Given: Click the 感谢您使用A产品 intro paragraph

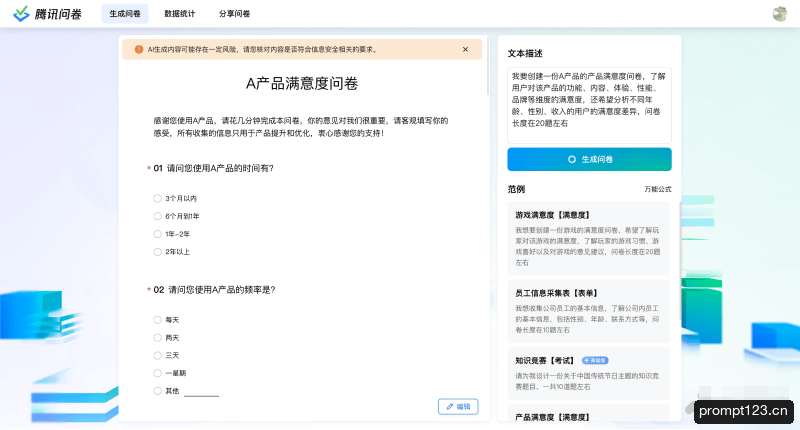Looking at the screenshot, I should [301, 127].
